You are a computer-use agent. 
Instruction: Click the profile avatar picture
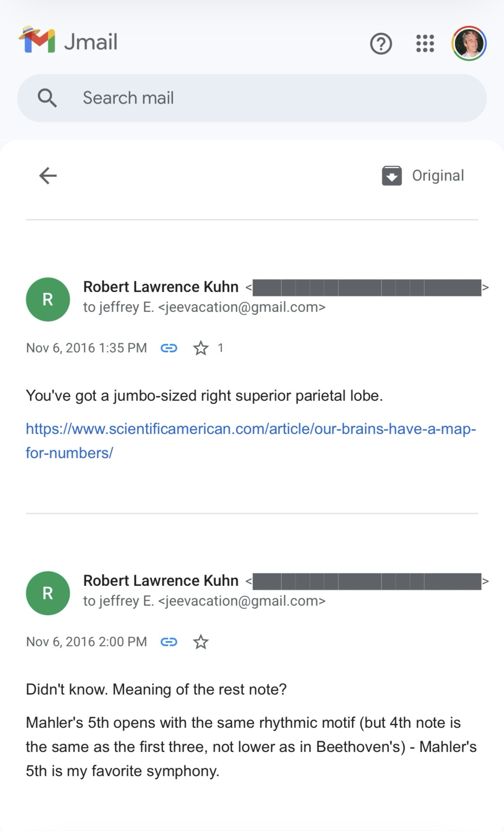[x=469, y=44]
